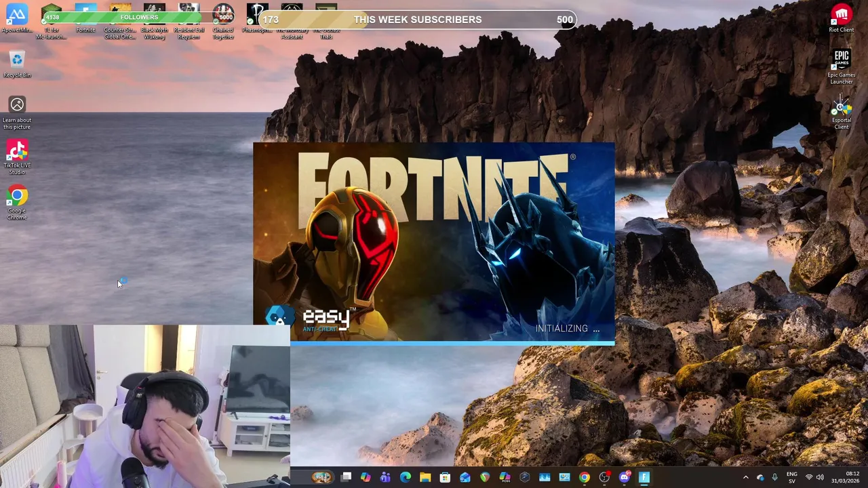This screenshot has width=868, height=488.
Task: Open the ApowerMirror desktop shortcut
Action: [x=17, y=18]
